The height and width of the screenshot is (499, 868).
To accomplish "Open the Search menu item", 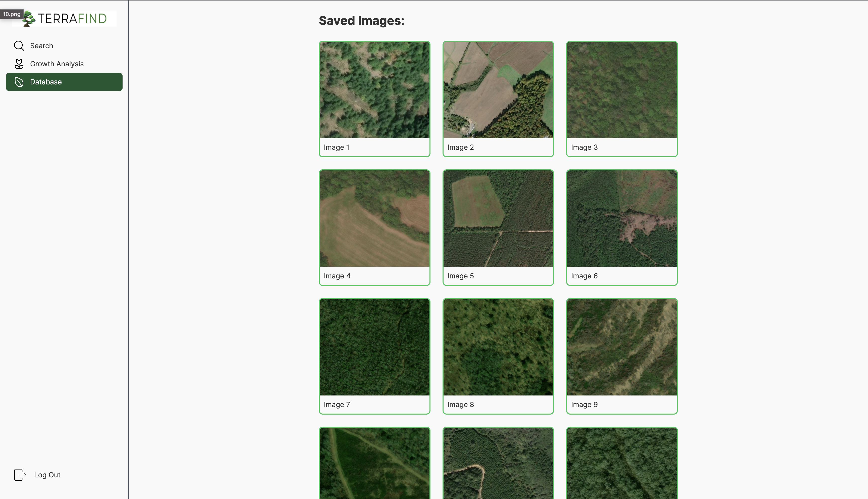I will pyautogui.click(x=41, y=45).
